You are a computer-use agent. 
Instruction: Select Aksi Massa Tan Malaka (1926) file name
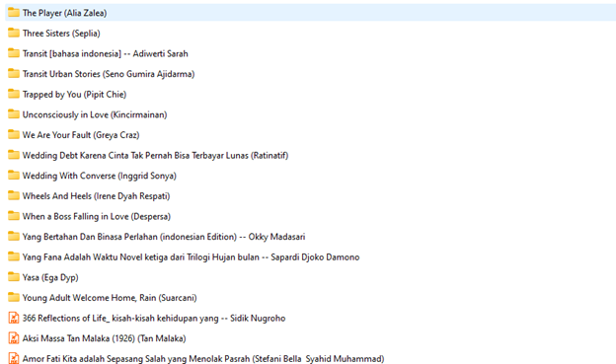coord(104,338)
